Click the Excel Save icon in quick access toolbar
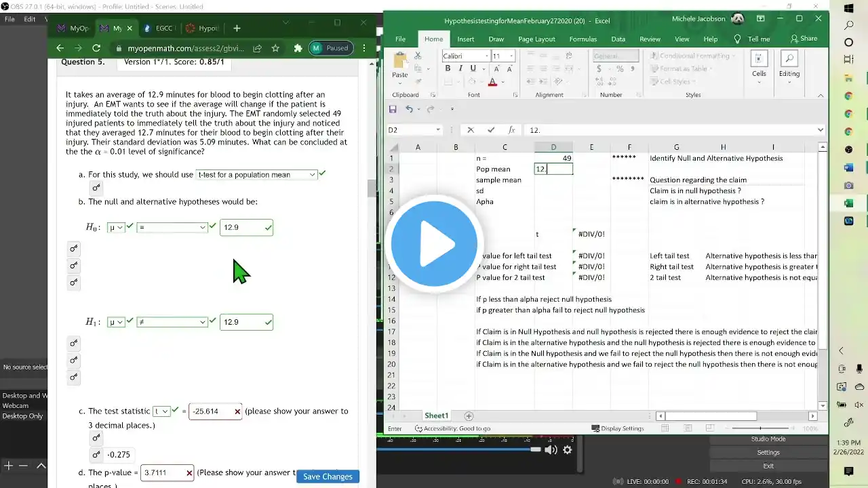868x488 pixels. [x=393, y=109]
